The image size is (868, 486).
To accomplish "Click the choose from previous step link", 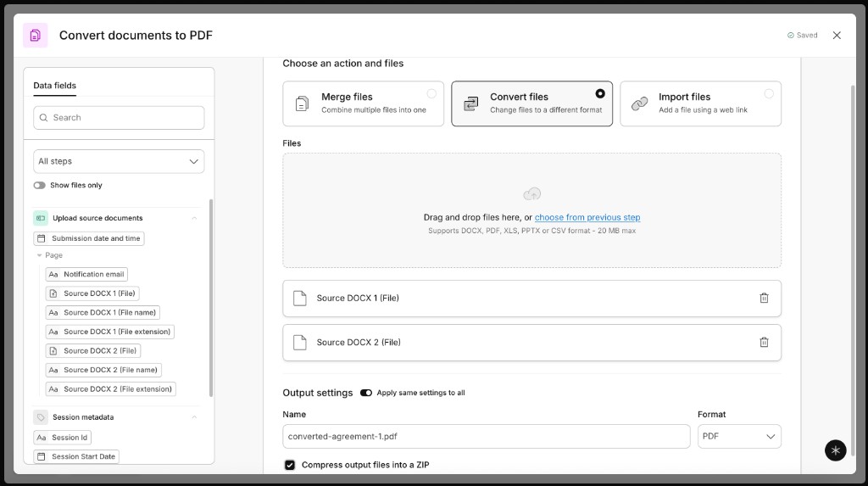I will point(587,217).
